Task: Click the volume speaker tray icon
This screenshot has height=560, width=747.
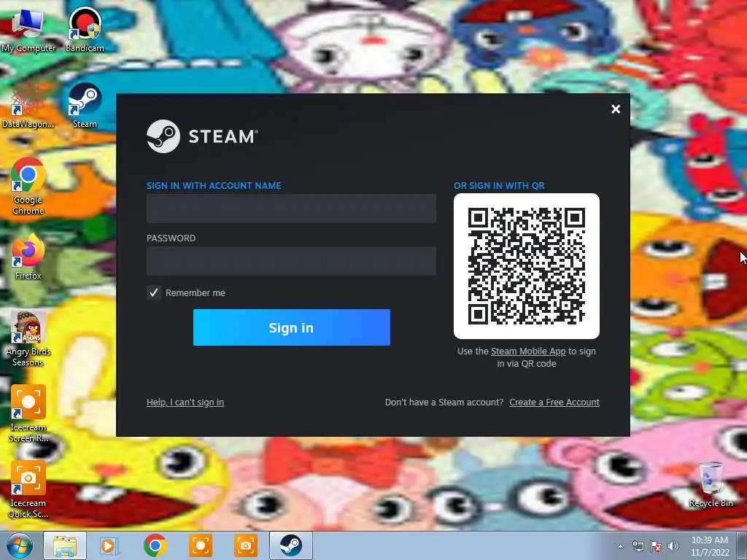Action: coord(673,546)
